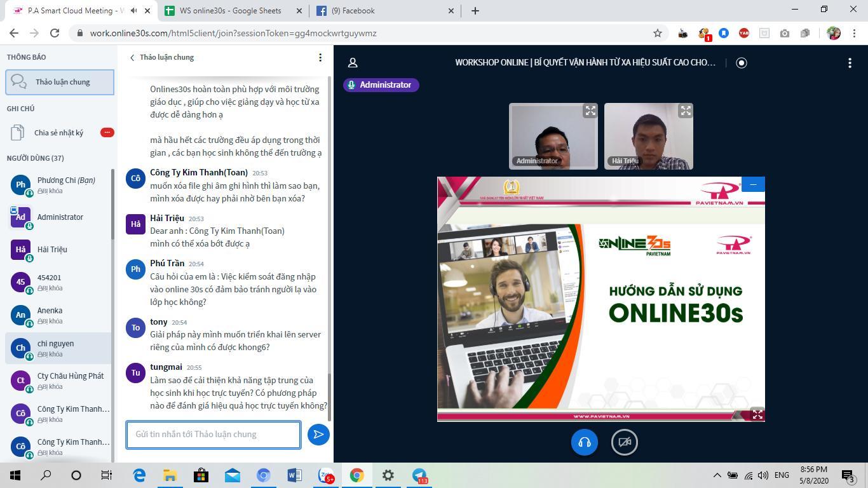The height and width of the screenshot is (488, 868).
Task: Open Windows Start menu
Action: click(x=15, y=475)
